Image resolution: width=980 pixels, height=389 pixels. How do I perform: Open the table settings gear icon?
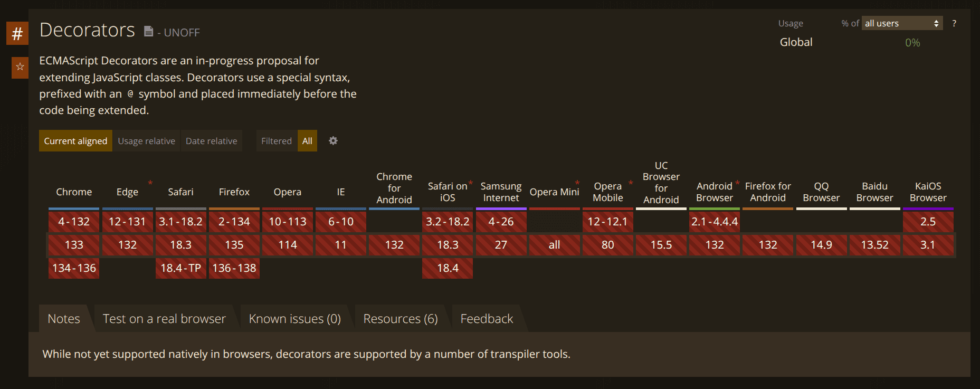(x=333, y=141)
